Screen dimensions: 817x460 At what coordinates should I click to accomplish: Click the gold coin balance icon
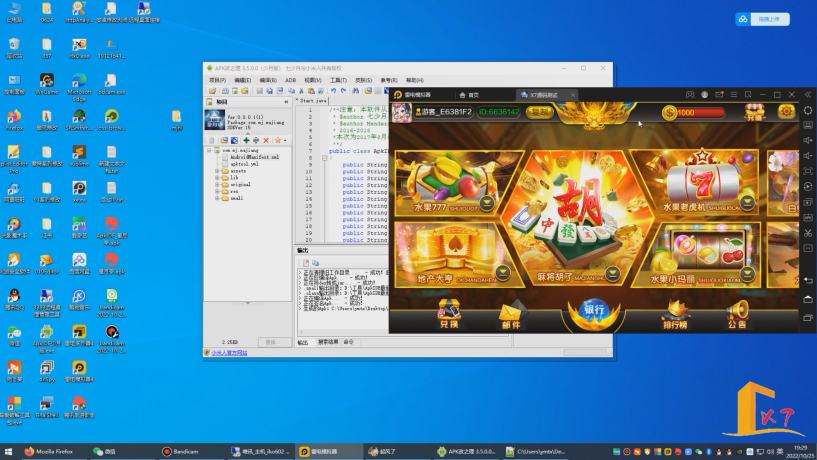[669, 113]
